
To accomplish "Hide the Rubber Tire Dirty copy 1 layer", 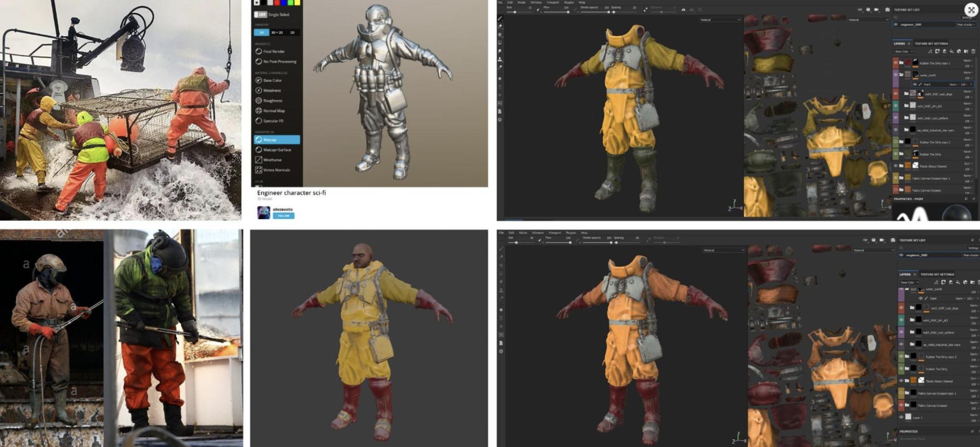I will 896,63.
